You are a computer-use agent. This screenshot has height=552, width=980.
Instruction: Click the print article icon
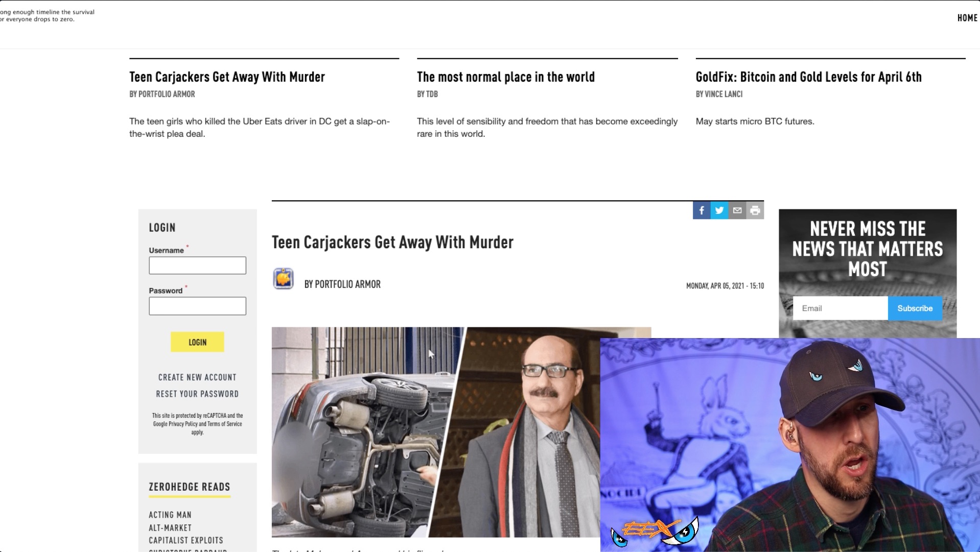coord(755,210)
